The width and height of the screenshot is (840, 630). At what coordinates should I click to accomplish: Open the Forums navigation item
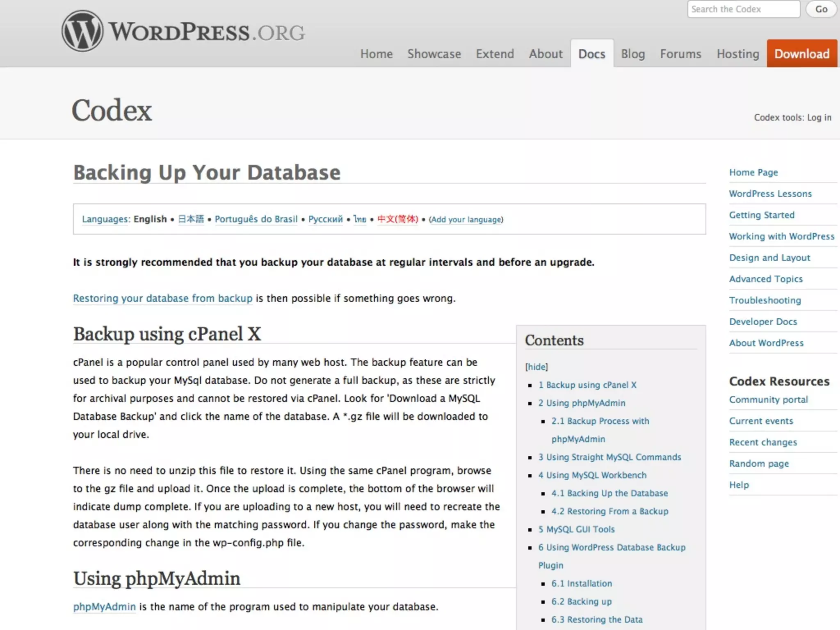pyautogui.click(x=680, y=54)
